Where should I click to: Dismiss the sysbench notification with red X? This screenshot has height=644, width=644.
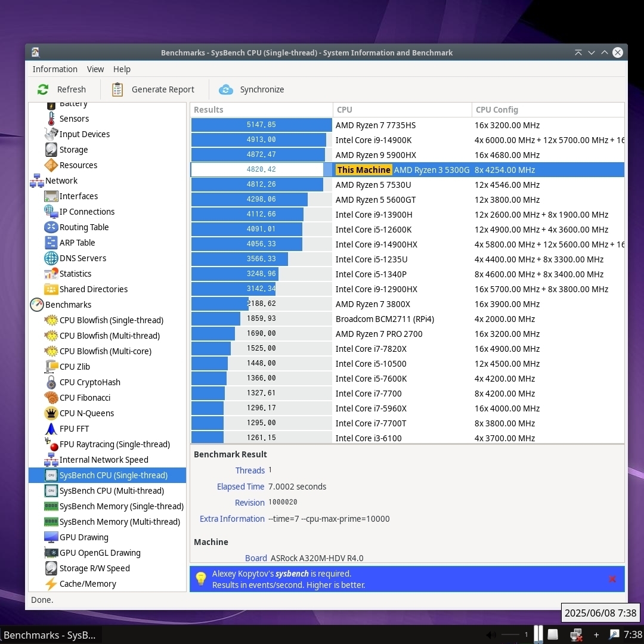(x=612, y=579)
